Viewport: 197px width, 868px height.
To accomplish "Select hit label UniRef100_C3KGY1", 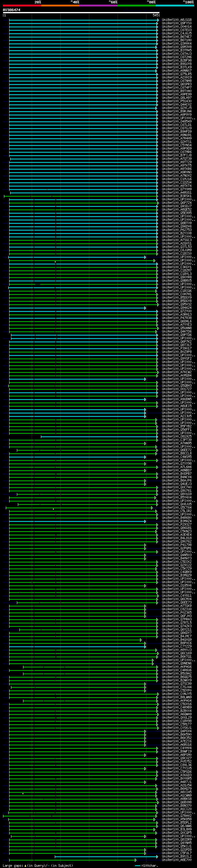I will pyautogui.click(x=177, y=267).
